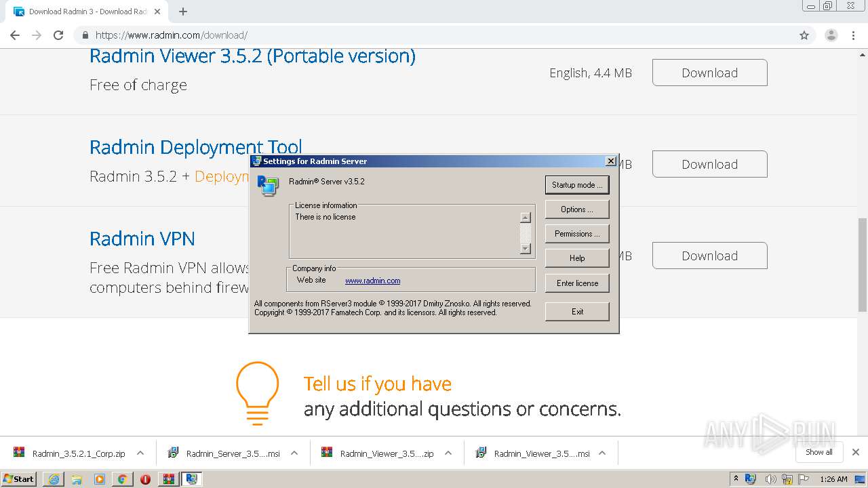The image size is (868, 488).
Task: Download Radmin Viewer 3.5.2 Portable version
Action: pyautogui.click(x=710, y=73)
